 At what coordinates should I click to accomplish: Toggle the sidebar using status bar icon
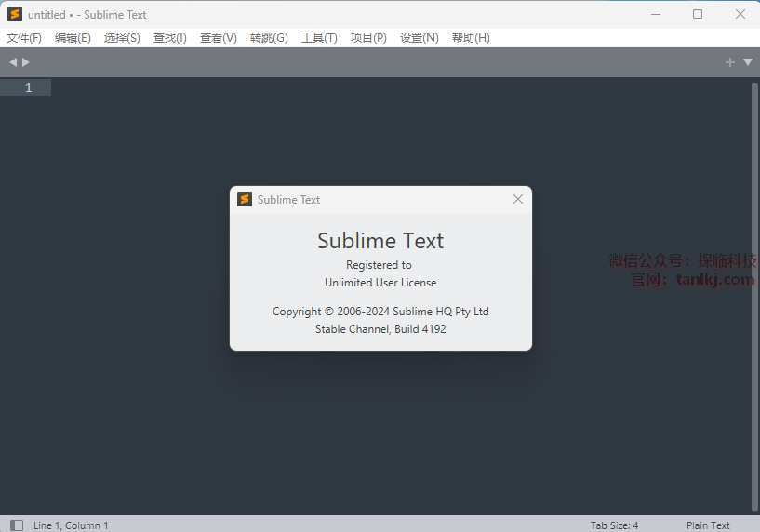[17, 525]
